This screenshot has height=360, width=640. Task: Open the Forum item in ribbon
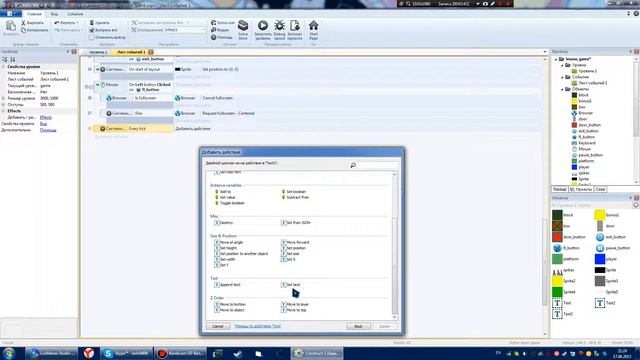point(220,30)
